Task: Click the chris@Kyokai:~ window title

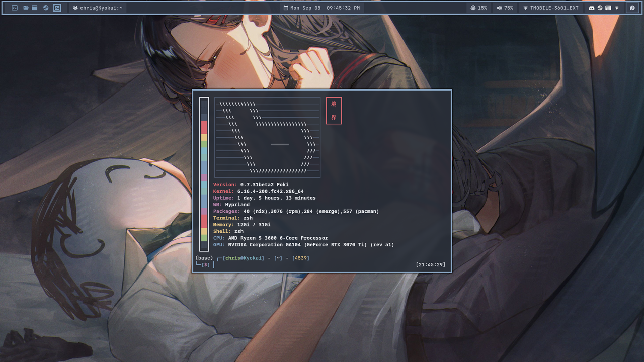Action: tap(98, 8)
